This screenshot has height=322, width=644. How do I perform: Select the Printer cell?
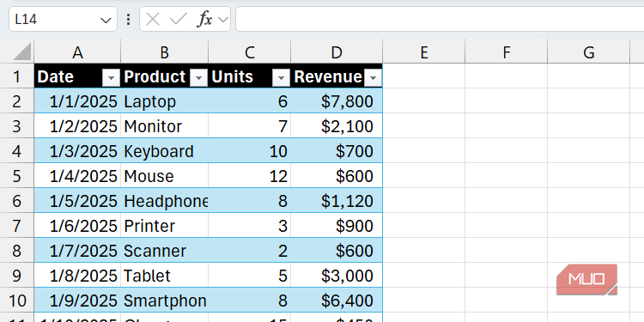(164, 226)
